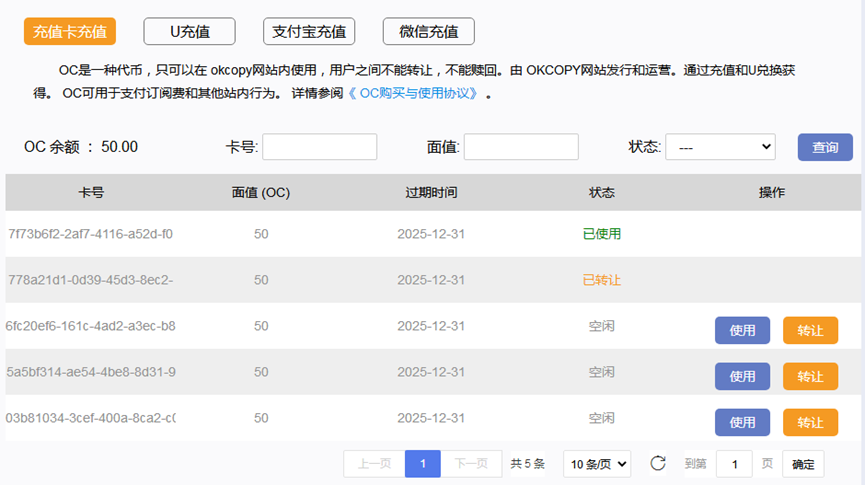Click the refresh icon beside page size

coord(657,463)
